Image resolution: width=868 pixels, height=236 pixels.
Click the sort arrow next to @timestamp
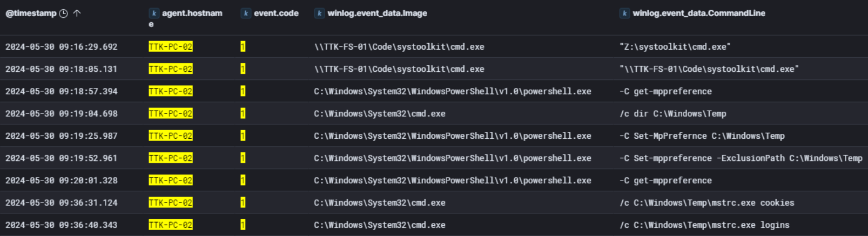point(77,14)
